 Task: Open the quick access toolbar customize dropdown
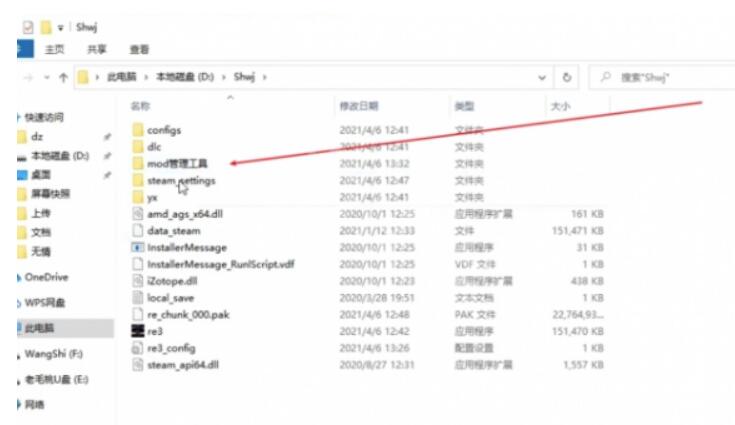60,28
